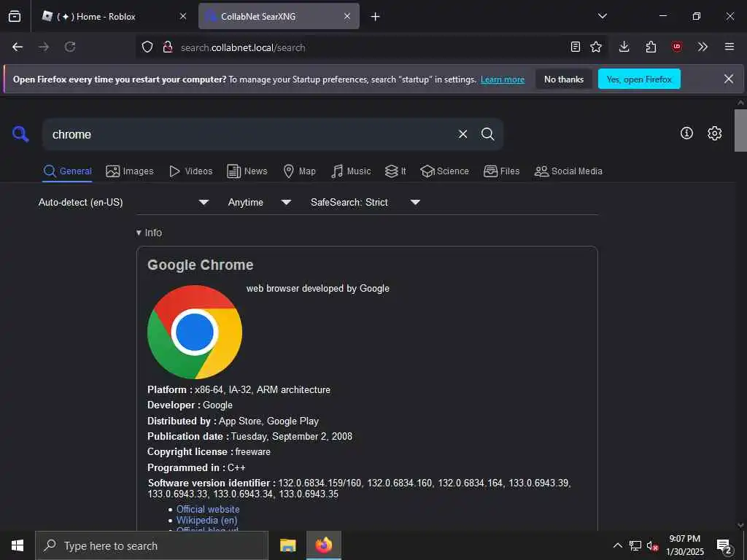This screenshot has width=747, height=560.
Task: Open the Official website link
Action: 208,509
